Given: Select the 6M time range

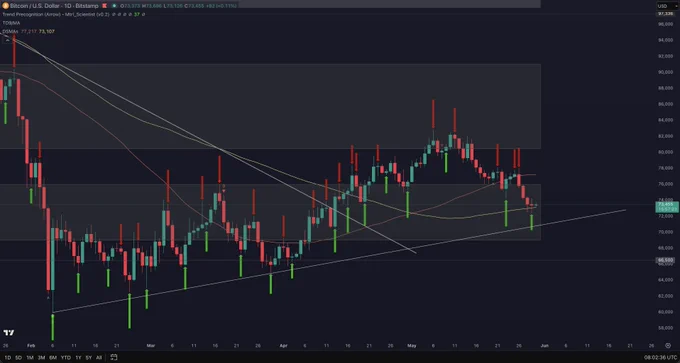Looking at the screenshot, I should click(x=53, y=357).
